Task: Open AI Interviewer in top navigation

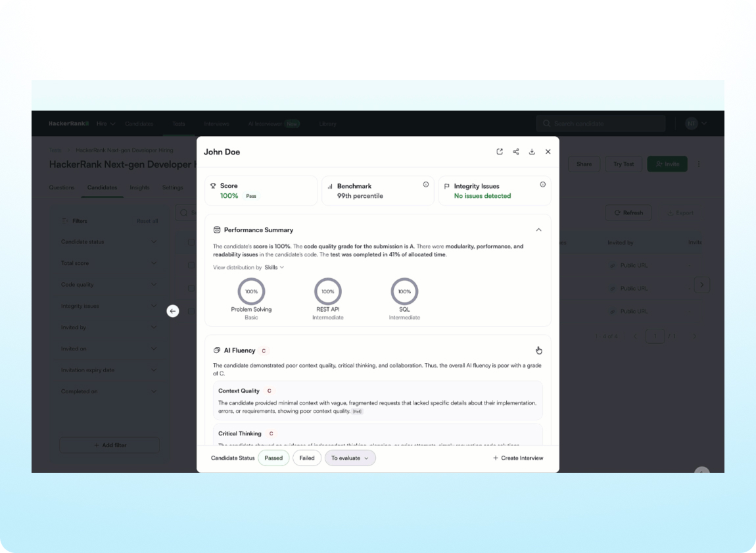Action: click(273, 124)
